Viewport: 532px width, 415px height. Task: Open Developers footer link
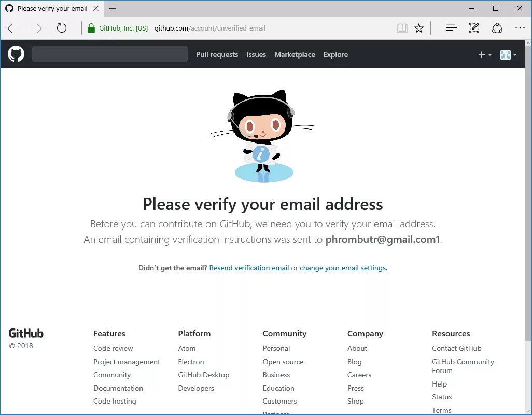click(x=196, y=388)
